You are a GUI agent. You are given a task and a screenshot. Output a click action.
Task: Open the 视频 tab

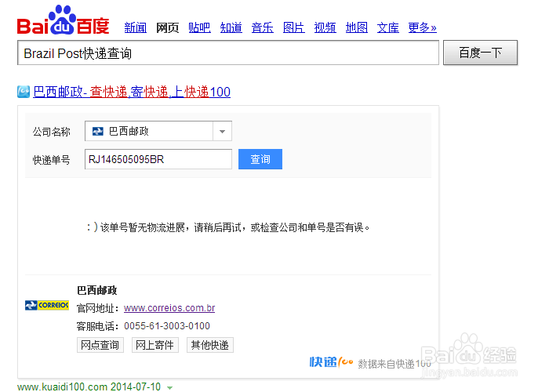click(x=325, y=27)
